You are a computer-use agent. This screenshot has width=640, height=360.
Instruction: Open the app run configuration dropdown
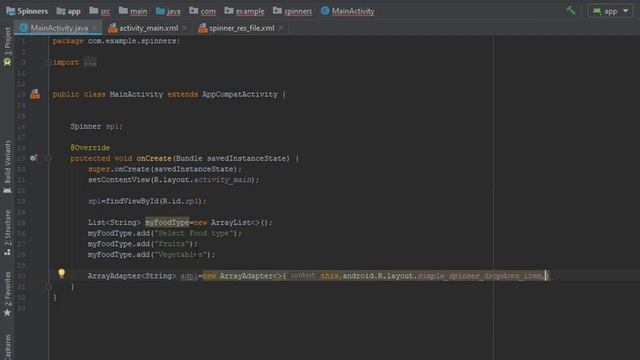tap(611, 11)
